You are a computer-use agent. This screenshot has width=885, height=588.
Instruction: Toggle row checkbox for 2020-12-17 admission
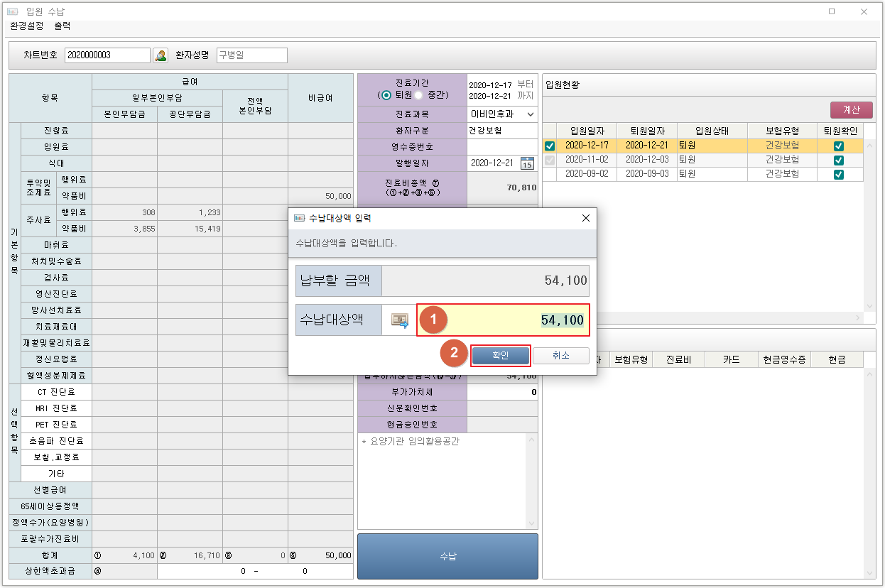click(549, 146)
